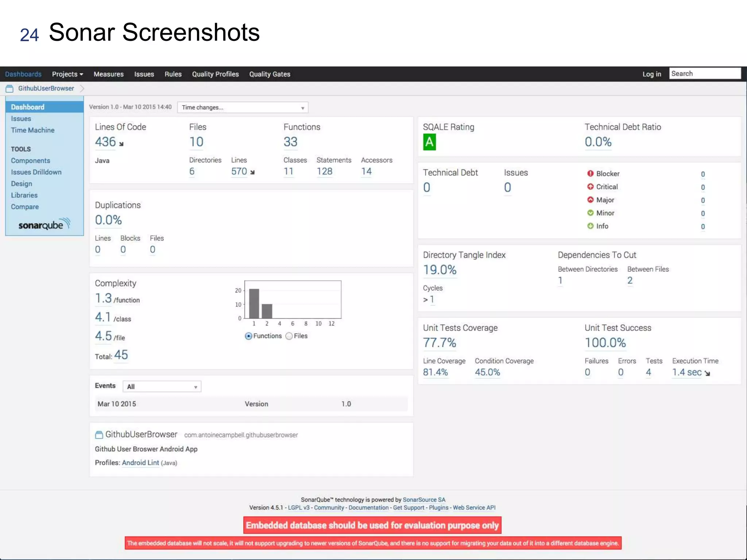Click the Functions count 33
The height and width of the screenshot is (560, 747).
pyautogui.click(x=291, y=142)
